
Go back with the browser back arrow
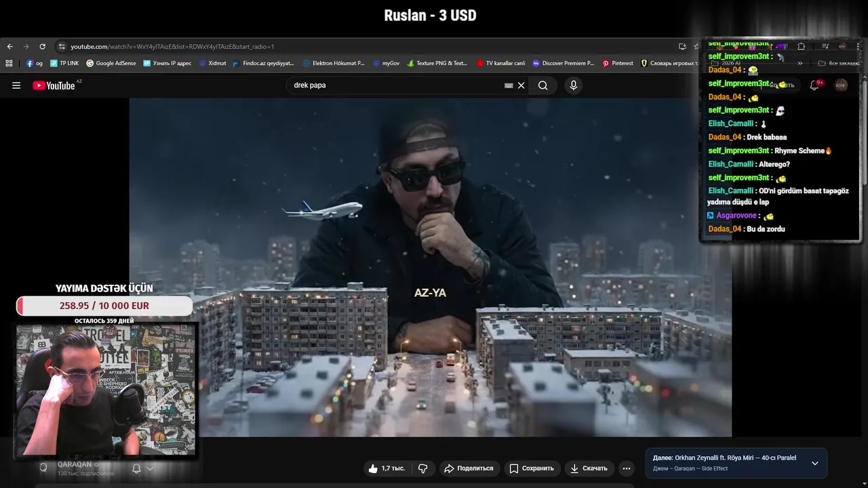[9, 47]
